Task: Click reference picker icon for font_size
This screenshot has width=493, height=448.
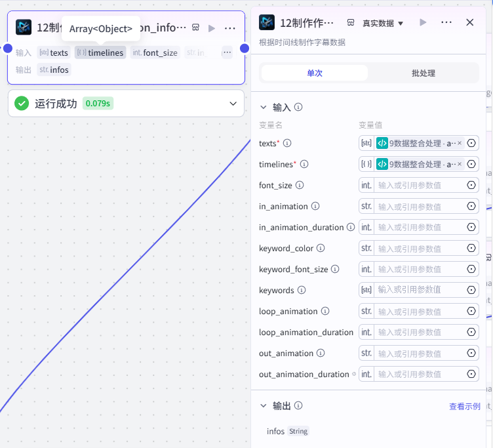Action: [471, 185]
